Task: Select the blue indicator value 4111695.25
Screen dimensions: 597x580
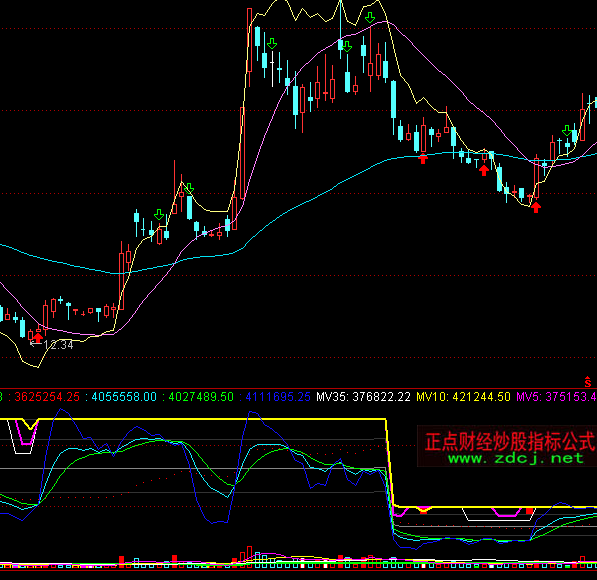Action: pyautogui.click(x=278, y=397)
